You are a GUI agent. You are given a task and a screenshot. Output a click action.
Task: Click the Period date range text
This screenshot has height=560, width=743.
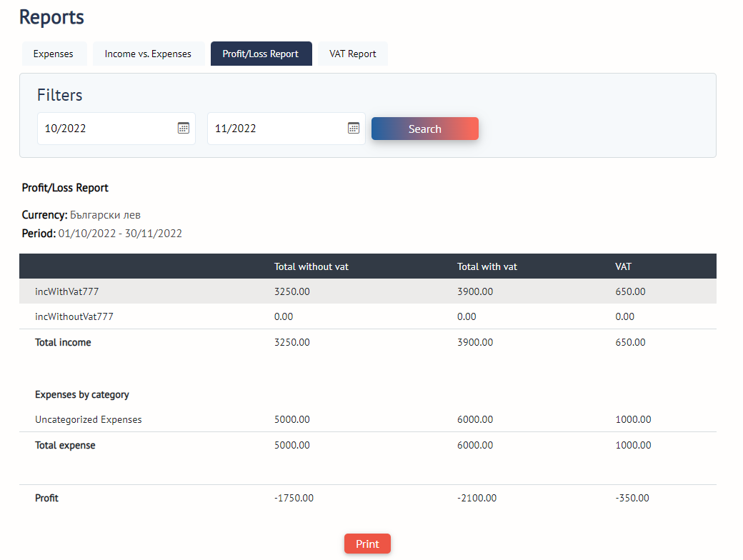(x=120, y=234)
